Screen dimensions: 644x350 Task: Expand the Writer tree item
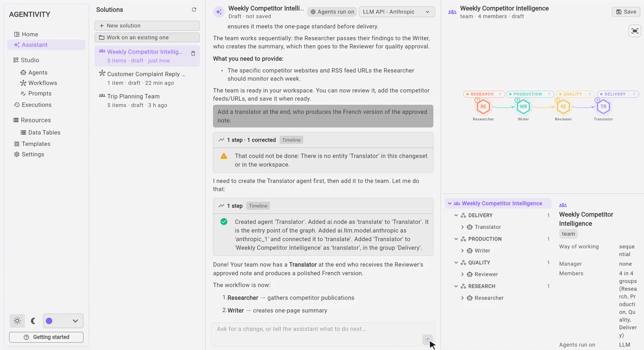pyautogui.click(x=462, y=251)
